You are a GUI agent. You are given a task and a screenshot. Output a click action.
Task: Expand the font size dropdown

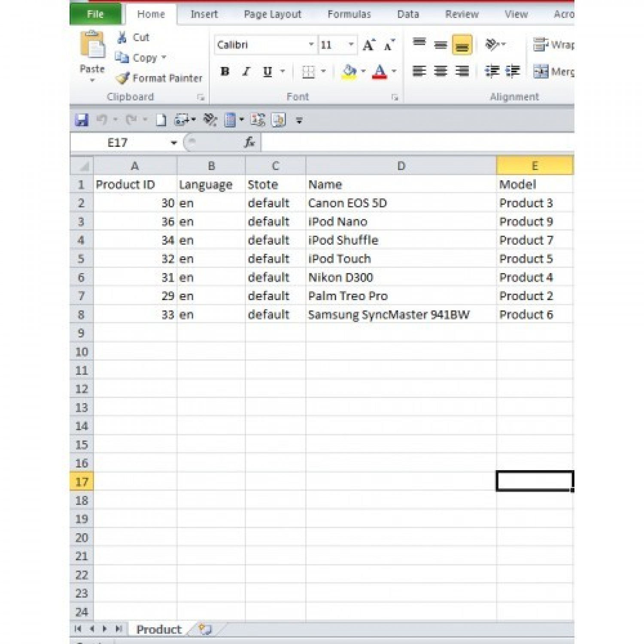pyautogui.click(x=351, y=45)
